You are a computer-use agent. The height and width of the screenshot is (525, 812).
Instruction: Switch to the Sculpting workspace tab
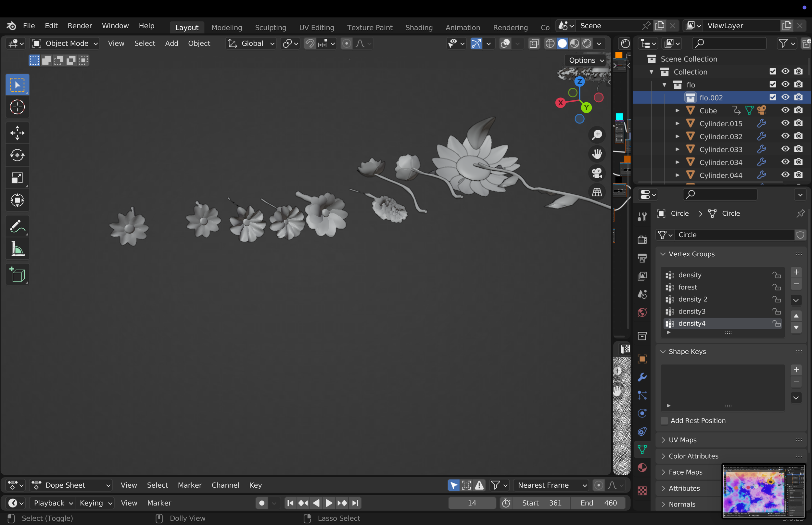270,27
